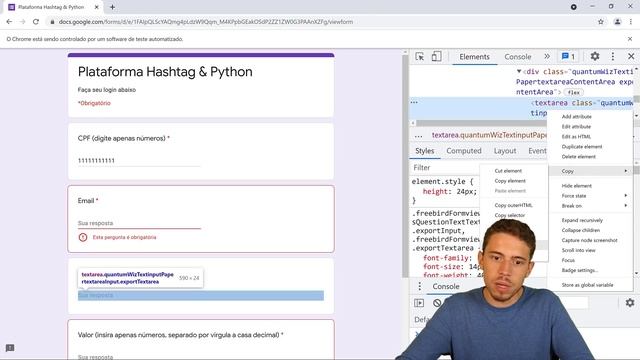Choose Hide element menu item
Image resolution: width=640 pixels, height=360 pixels.
[576, 186]
